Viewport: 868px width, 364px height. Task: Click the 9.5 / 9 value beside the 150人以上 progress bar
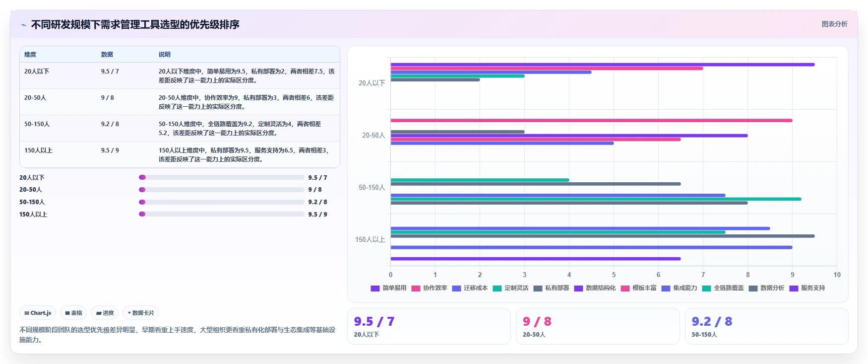click(x=317, y=215)
